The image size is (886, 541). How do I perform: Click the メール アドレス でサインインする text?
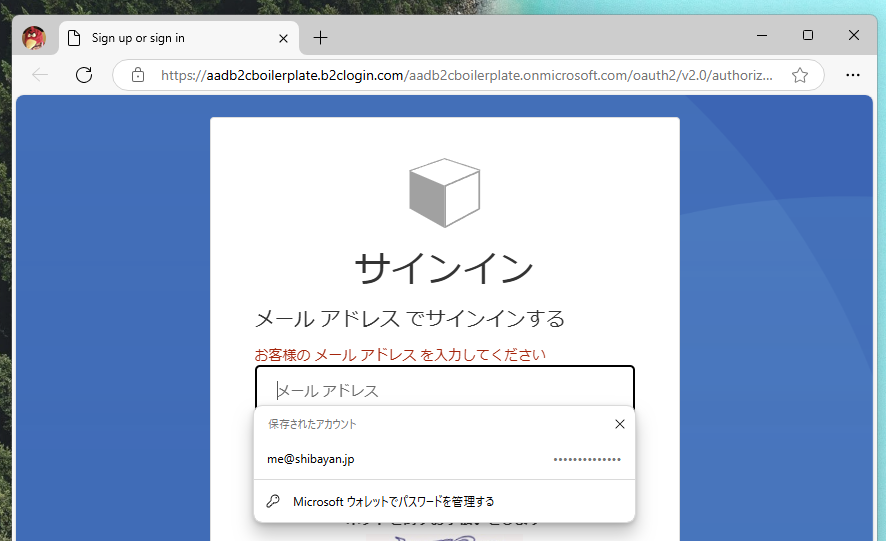[x=410, y=319]
